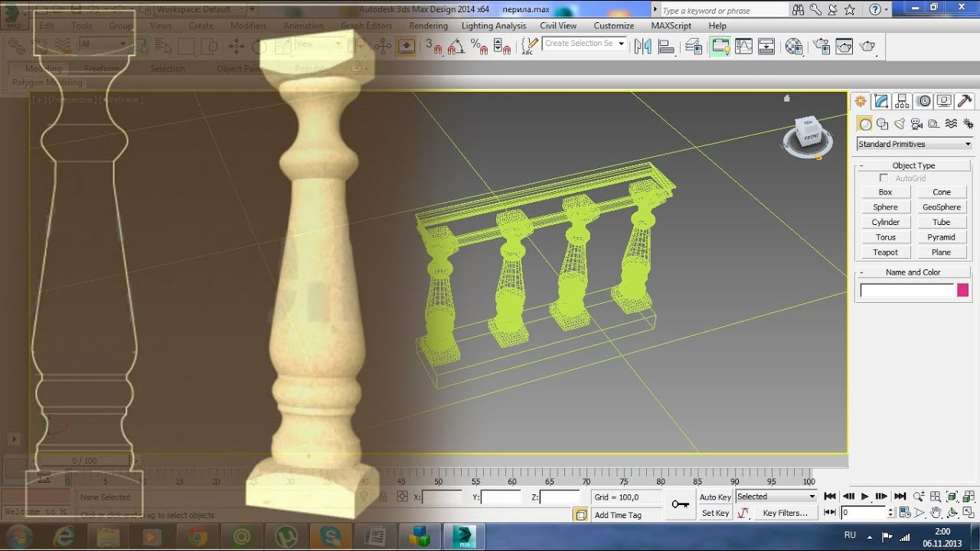The image size is (980, 551).
Task: Open the Schematic View
Action: coord(766,47)
